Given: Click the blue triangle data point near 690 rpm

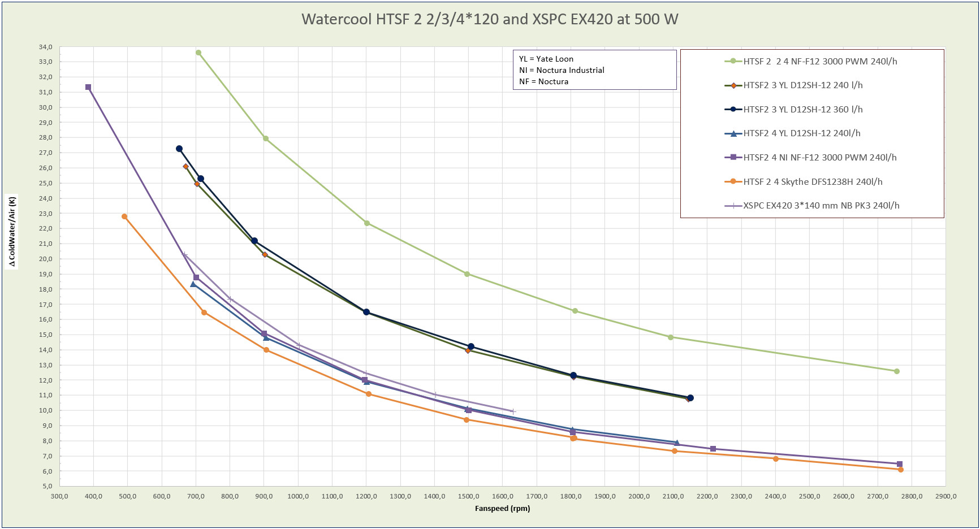Looking at the screenshot, I should (x=193, y=284).
